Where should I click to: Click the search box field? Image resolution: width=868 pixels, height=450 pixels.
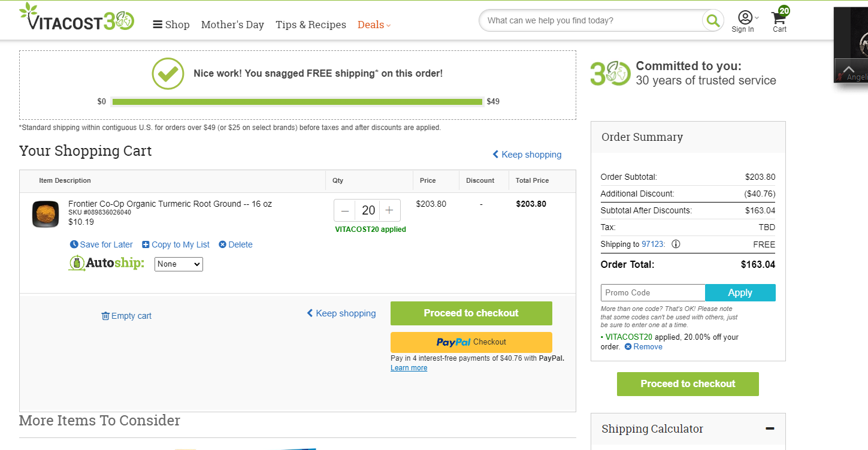coord(592,20)
